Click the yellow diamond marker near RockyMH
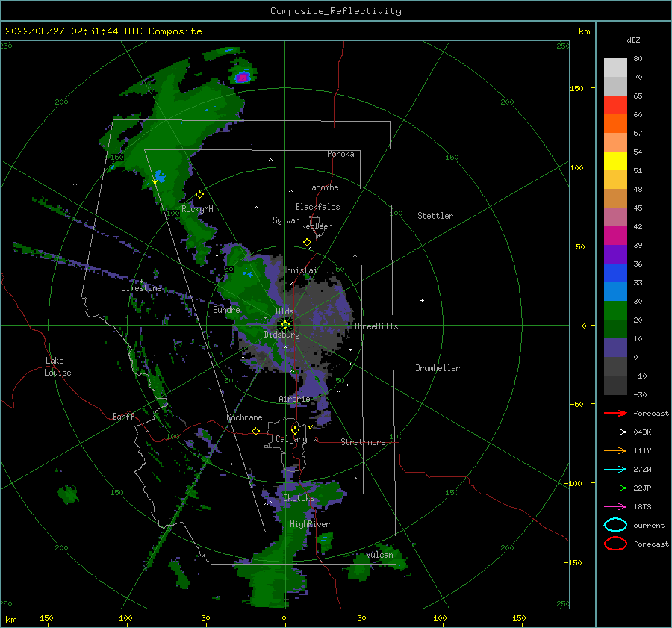The width and height of the screenshot is (672, 628). [x=199, y=195]
